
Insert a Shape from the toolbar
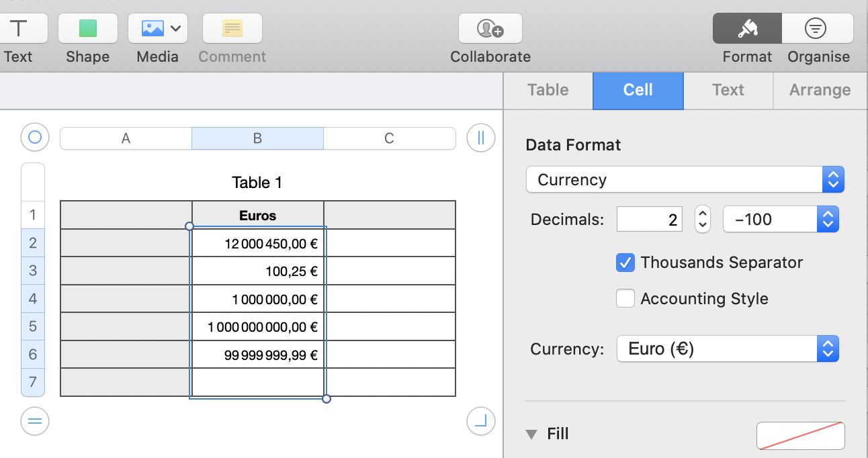(88, 28)
